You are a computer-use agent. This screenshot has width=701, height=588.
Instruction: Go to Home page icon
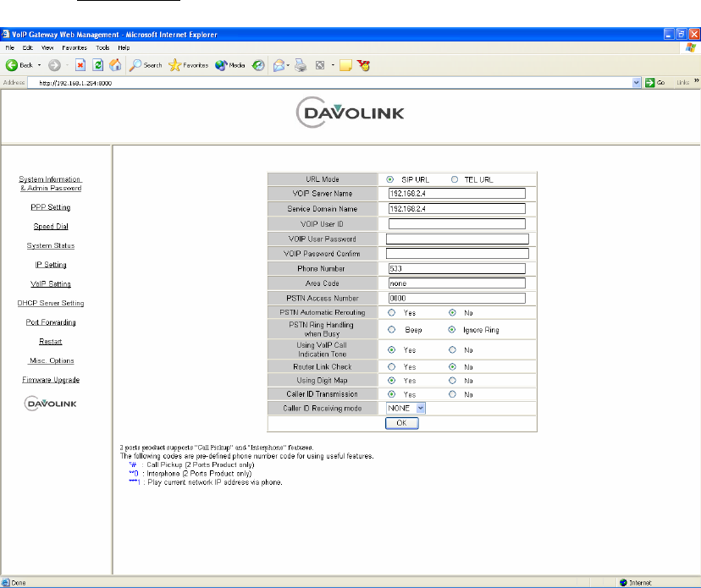point(115,65)
